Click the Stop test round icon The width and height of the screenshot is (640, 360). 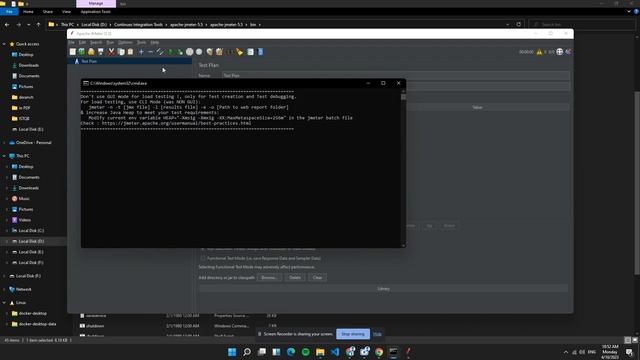pyautogui.click(x=189, y=52)
